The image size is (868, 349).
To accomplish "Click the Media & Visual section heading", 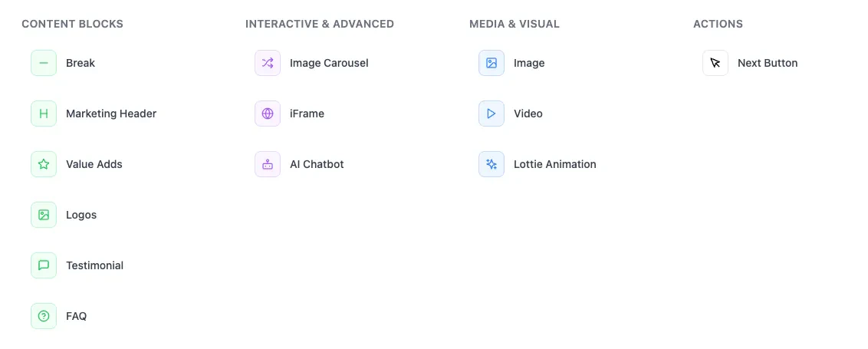I will [x=515, y=24].
